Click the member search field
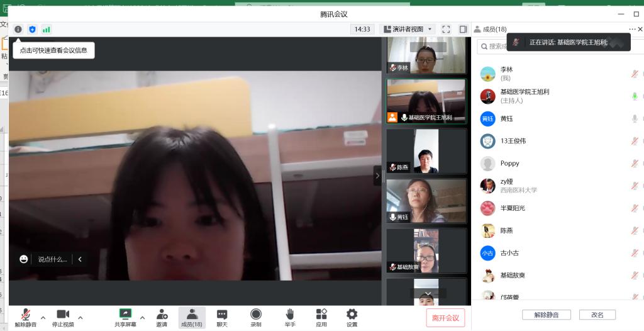Viewport: 644px width, 331px height. (497, 46)
